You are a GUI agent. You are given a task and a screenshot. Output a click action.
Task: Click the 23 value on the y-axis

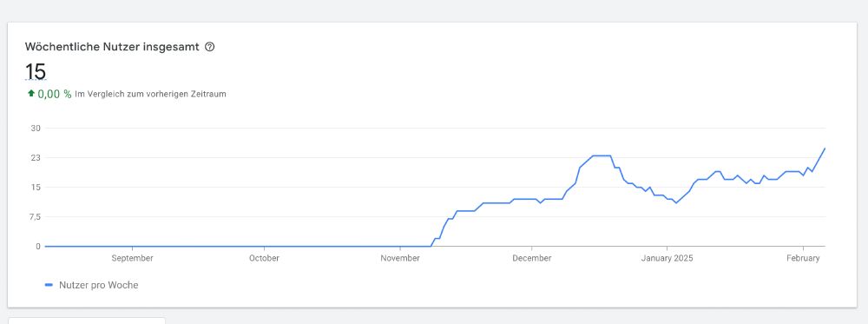pos(36,158)
